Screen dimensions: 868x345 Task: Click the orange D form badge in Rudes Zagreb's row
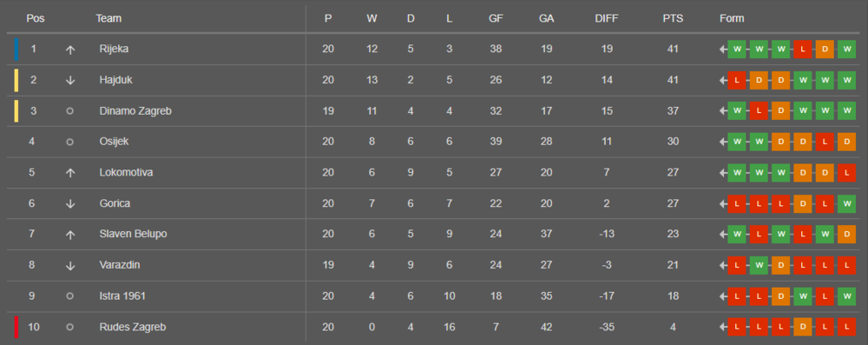[802, 328]
